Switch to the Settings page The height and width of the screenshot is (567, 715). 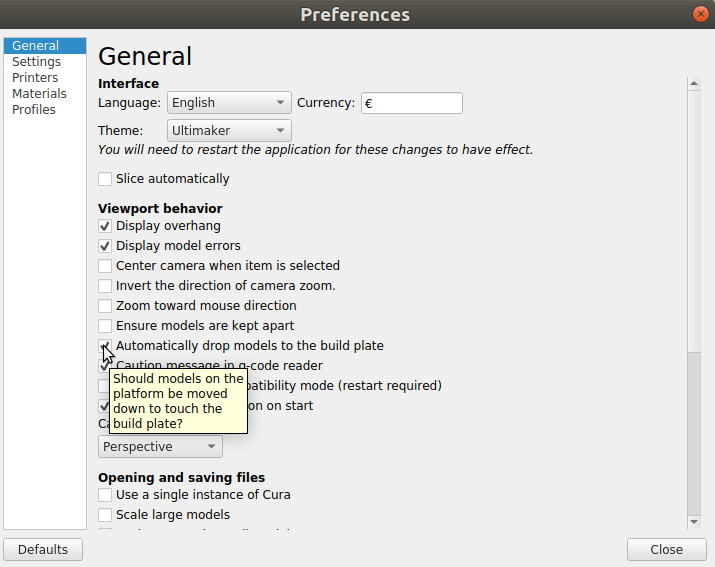tap(36, 62)
